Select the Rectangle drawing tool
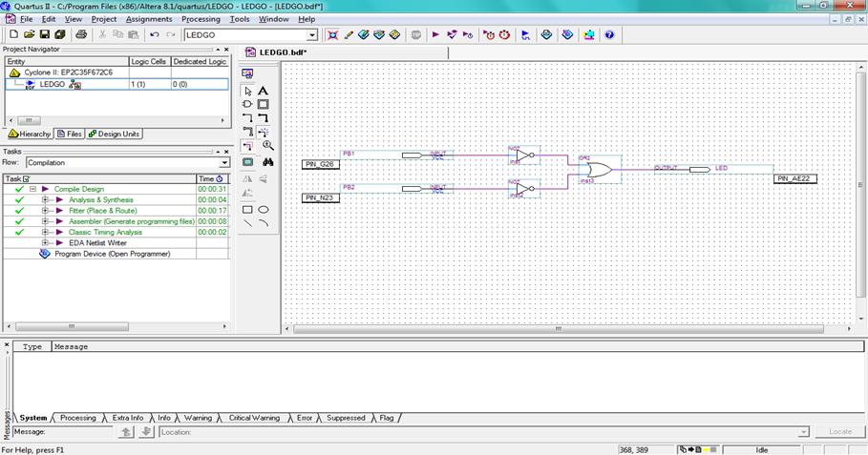The width and height of the screenshot is (868, 455). coord(247,210)
